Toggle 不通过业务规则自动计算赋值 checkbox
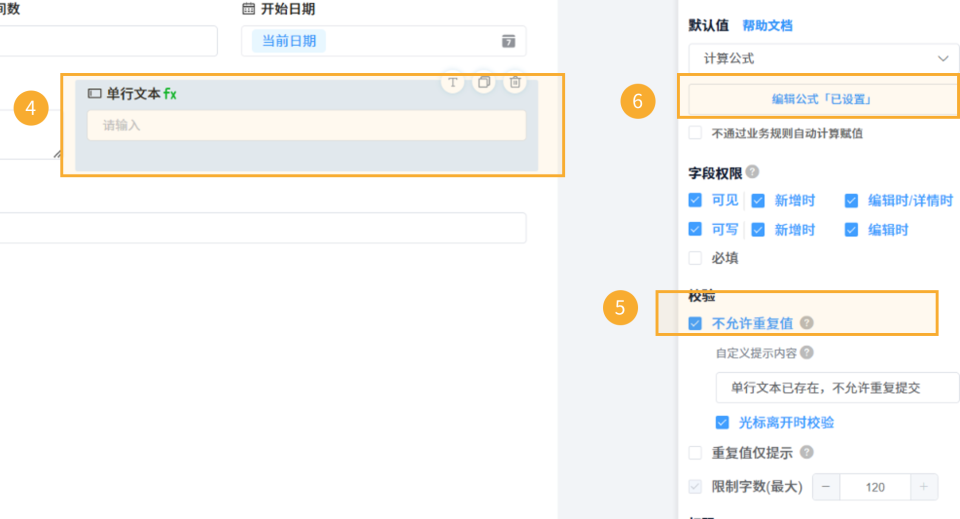This screenshot has height=519, width=960. pos(695,133)
